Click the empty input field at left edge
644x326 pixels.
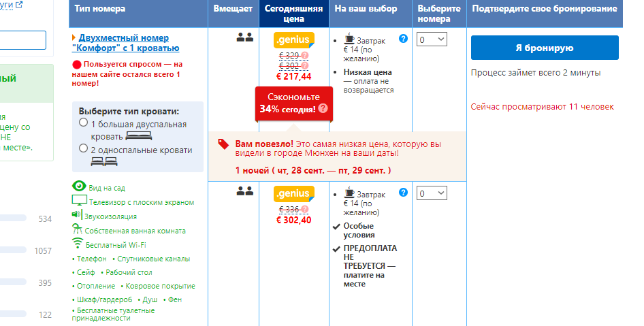click(22, 40)
